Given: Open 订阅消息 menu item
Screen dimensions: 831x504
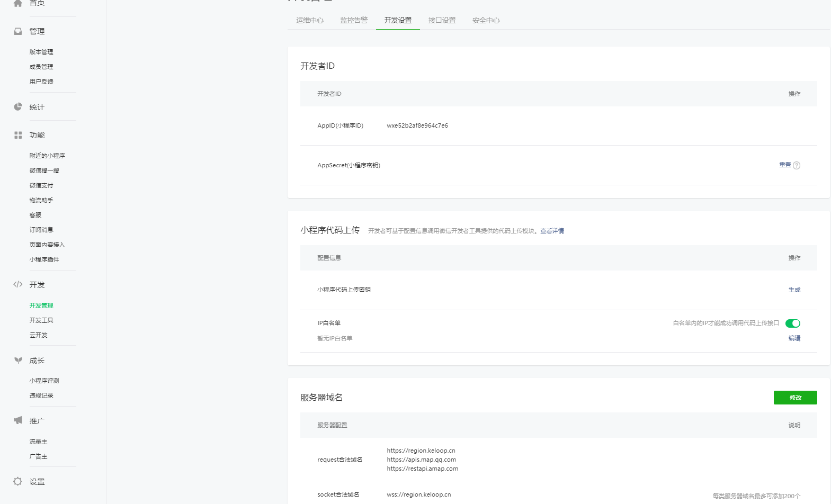Looking at the screenshot, I should [x=41, y=230].
